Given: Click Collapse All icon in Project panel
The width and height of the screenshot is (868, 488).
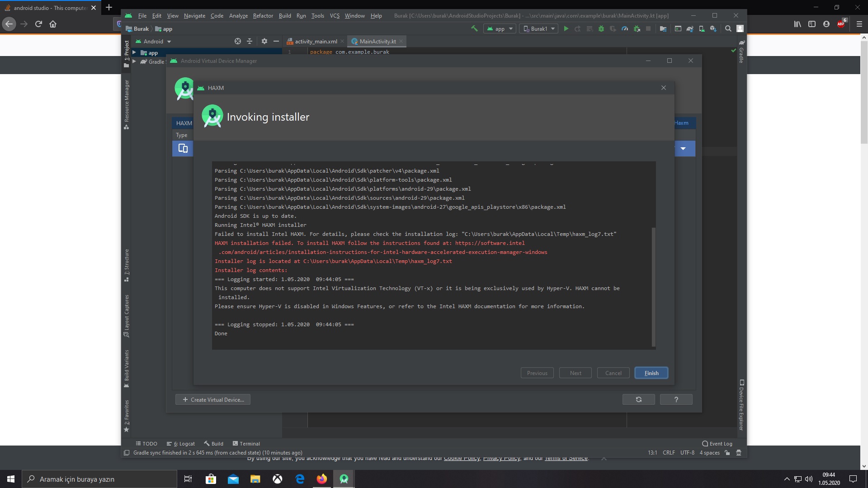Looking at the screenshot, I should [x=250, y=41].
